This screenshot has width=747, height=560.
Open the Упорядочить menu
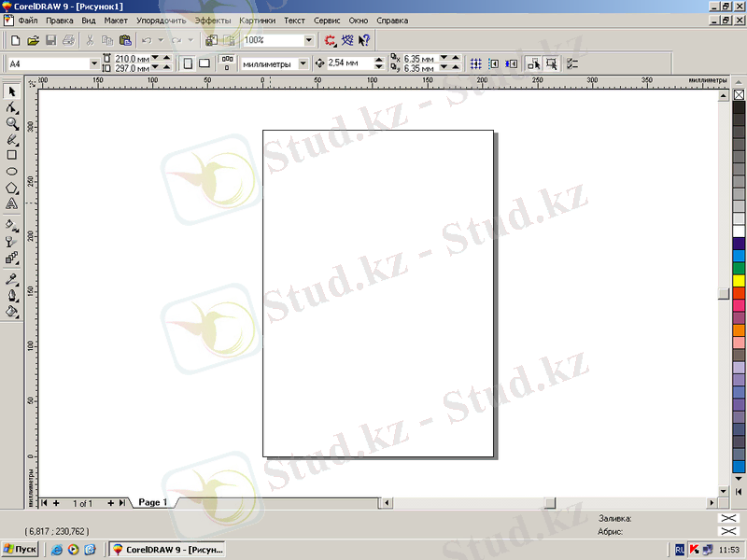coord(161,20)
